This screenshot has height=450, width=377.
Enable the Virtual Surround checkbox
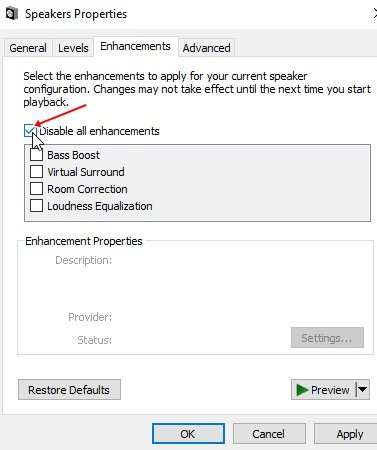coord(36,172)
